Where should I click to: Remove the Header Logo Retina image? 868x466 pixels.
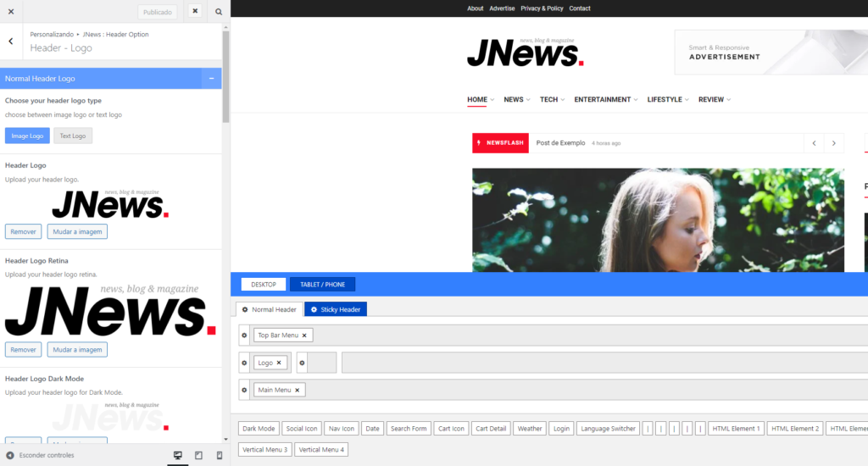pyautogui.click(x=23, y=350)
